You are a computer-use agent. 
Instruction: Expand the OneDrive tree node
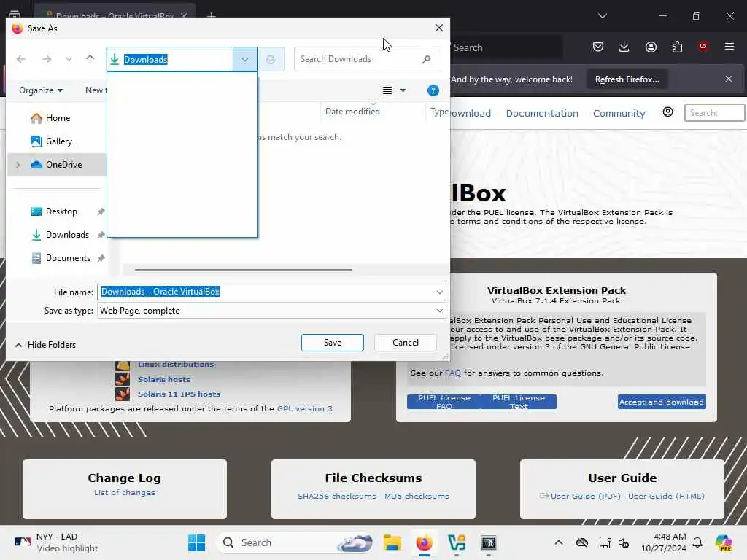click(18, 165)
